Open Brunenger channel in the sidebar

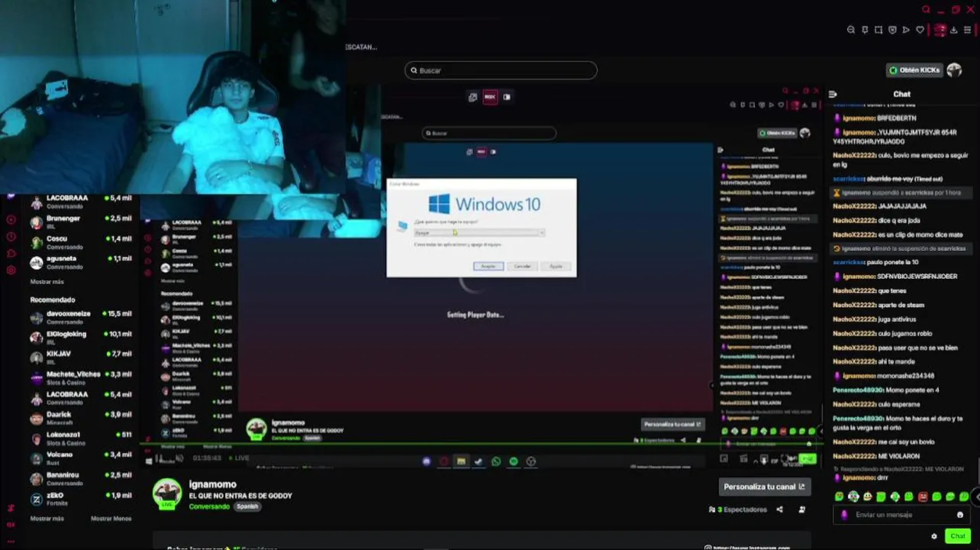click(x=81, y=222)
